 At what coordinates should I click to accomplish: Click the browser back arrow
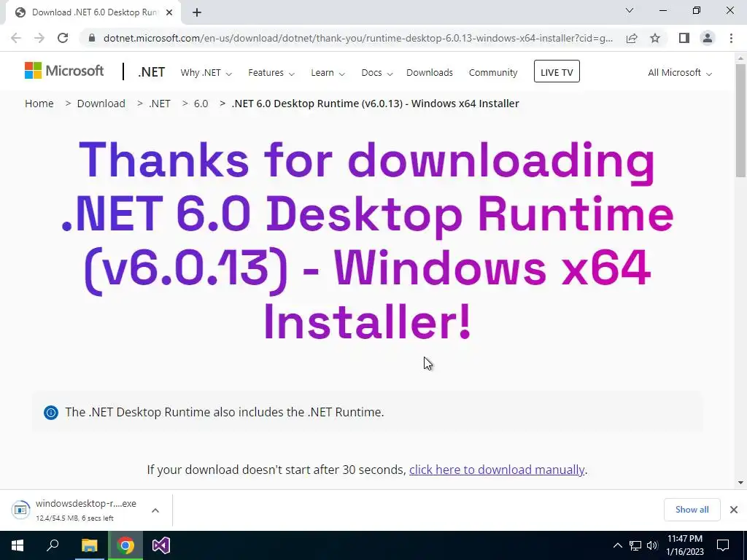pos(16,38)
